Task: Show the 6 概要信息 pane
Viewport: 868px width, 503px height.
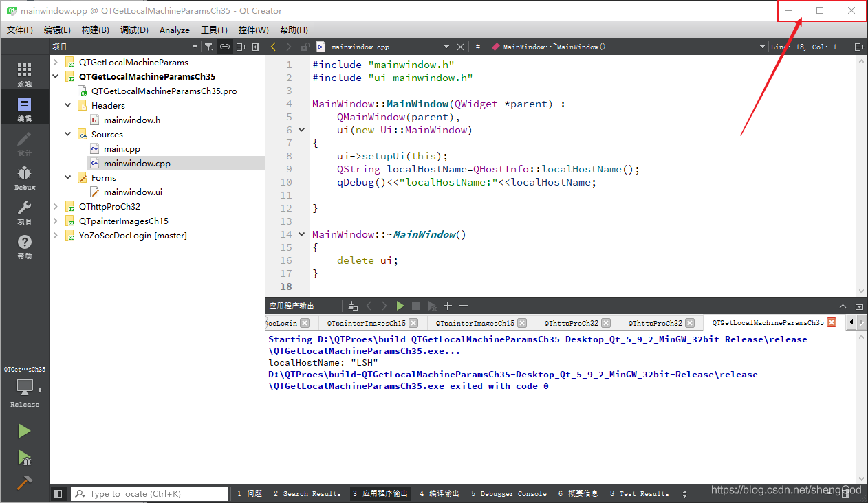Action: (x=578, y=493)
